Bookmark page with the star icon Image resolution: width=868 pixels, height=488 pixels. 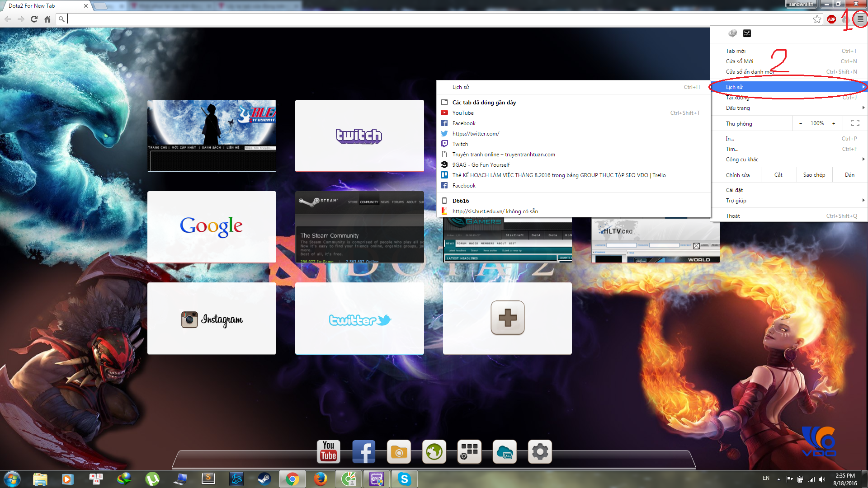click(817, 19)
